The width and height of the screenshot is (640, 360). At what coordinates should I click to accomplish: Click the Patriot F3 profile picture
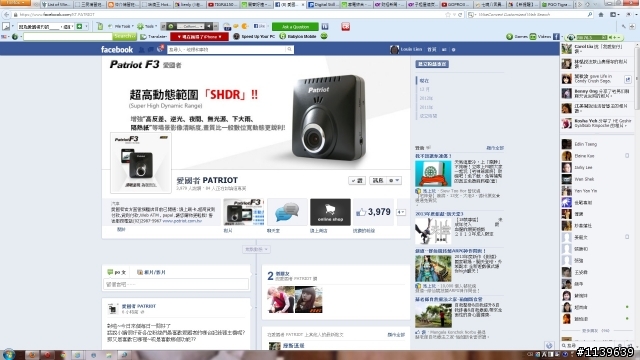coord(141,163)
